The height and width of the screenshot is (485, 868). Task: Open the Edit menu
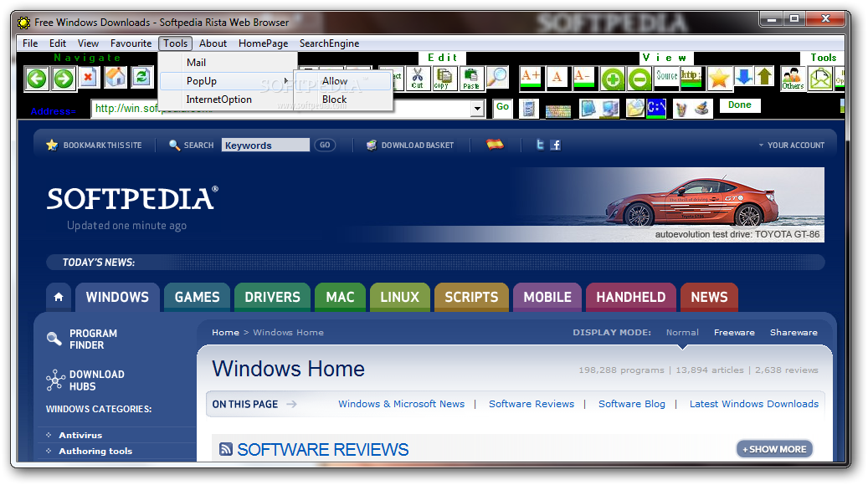tap(58, 43)
